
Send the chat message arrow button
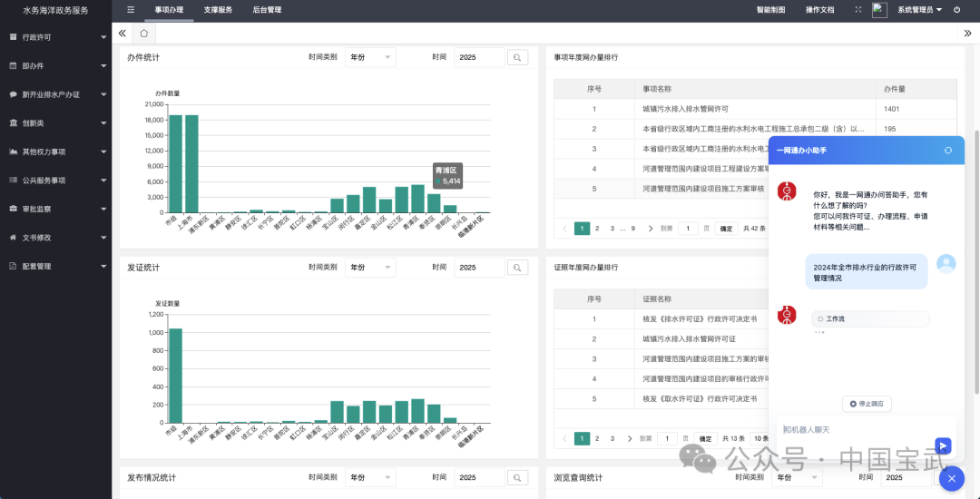[943, 445]
